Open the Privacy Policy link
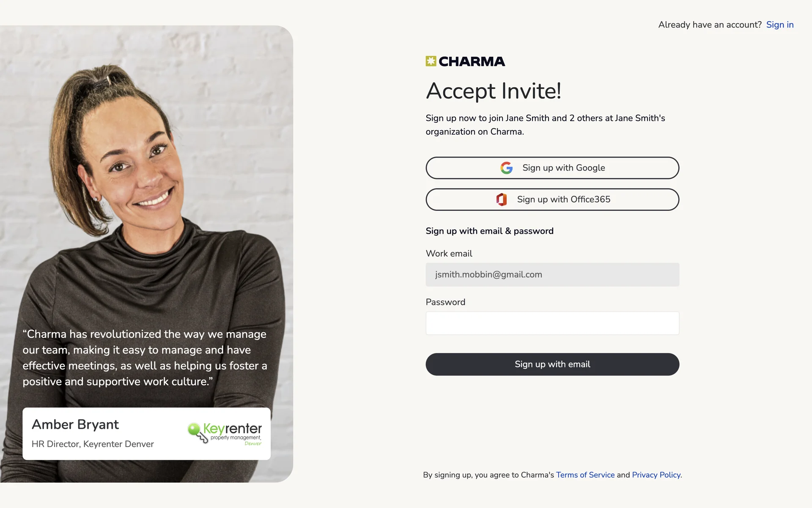Viewport: 812px width, 508px height. point(656,475)
